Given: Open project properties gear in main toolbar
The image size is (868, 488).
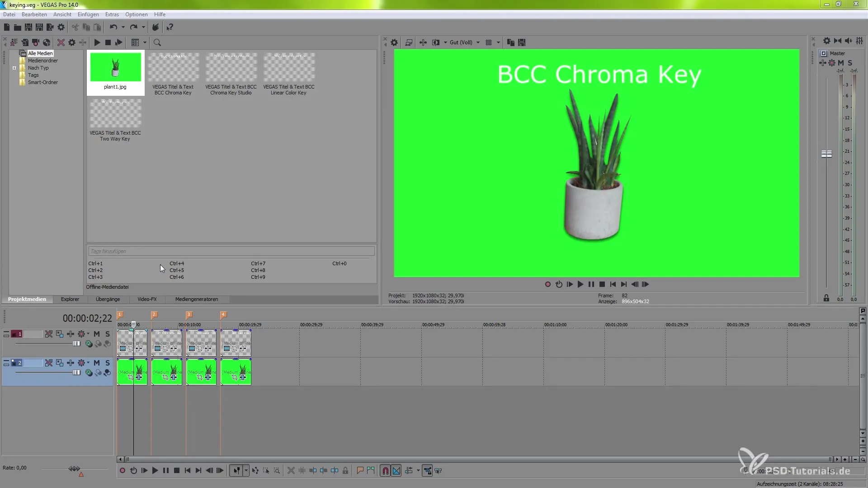Looking at the screenshot, I should tap(61, 28).
